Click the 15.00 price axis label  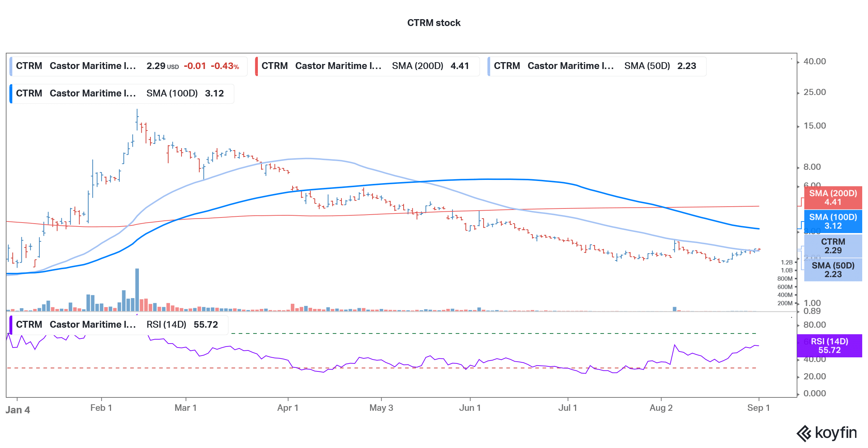pos(814,126)
